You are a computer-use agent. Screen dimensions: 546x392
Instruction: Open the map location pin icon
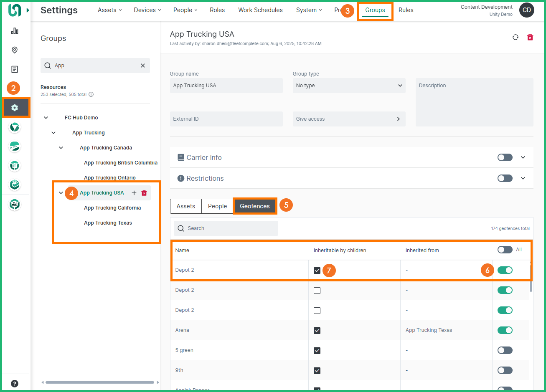[15, 50]
